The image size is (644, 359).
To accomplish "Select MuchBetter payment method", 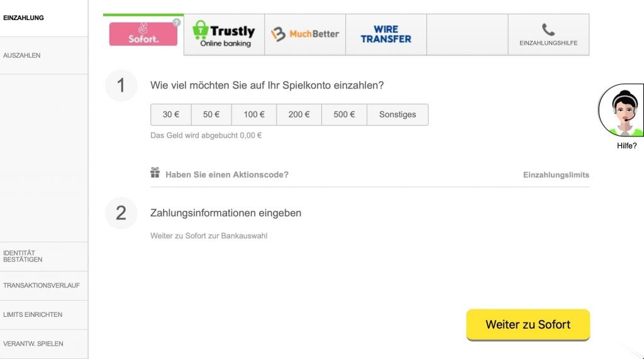I will (305, 35).
